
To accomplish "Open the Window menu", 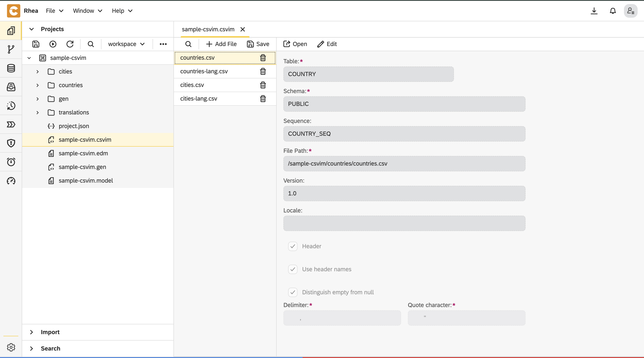I will 88,11.
